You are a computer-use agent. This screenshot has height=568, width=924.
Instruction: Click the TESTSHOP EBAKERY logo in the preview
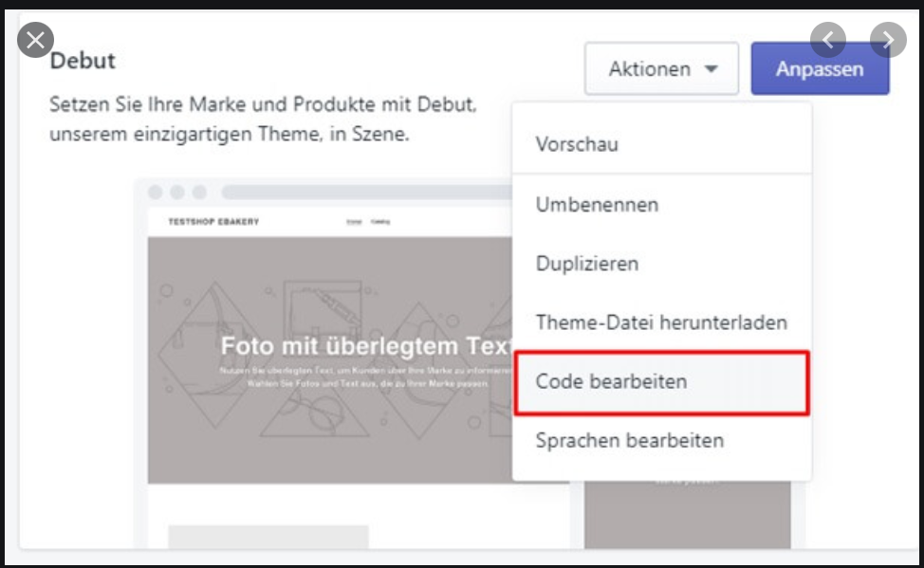[x=212, y=222]
